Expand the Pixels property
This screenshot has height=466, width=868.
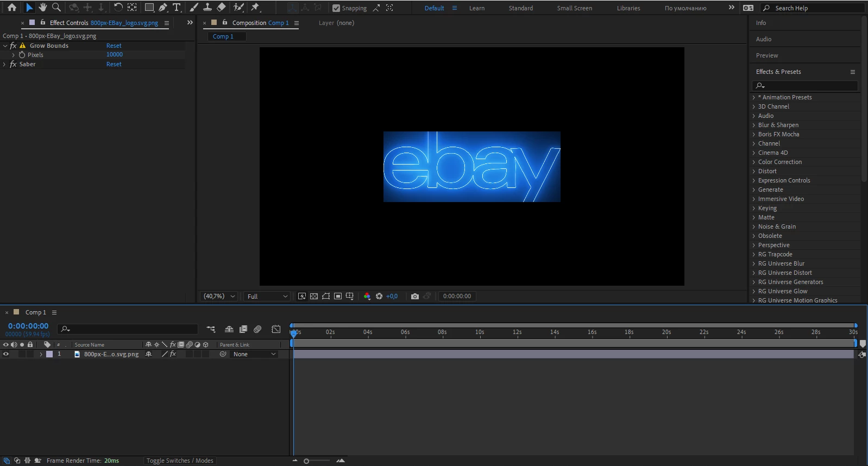pos(14,55)
